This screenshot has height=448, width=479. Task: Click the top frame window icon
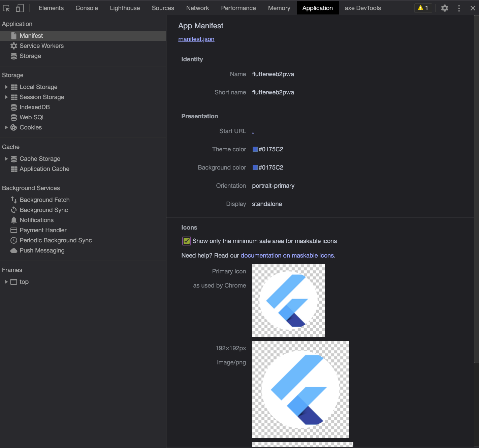14,282
